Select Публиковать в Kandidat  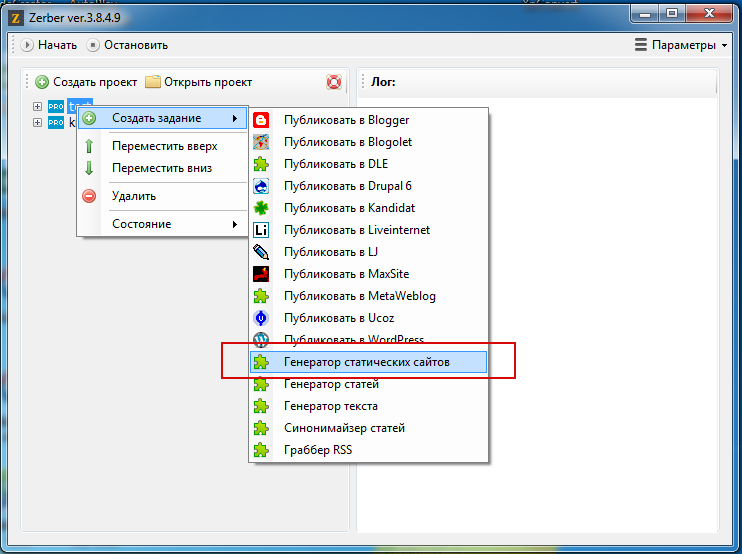coord(369,208)
